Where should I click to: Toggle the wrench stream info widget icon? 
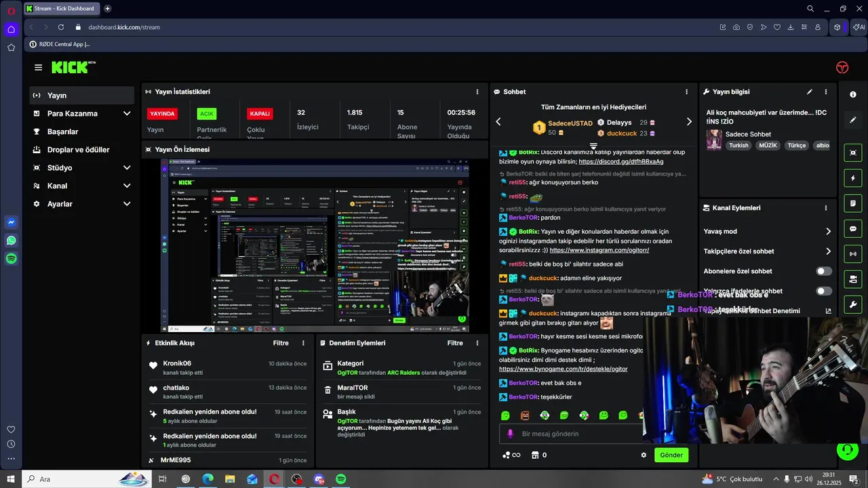[853, 304]
